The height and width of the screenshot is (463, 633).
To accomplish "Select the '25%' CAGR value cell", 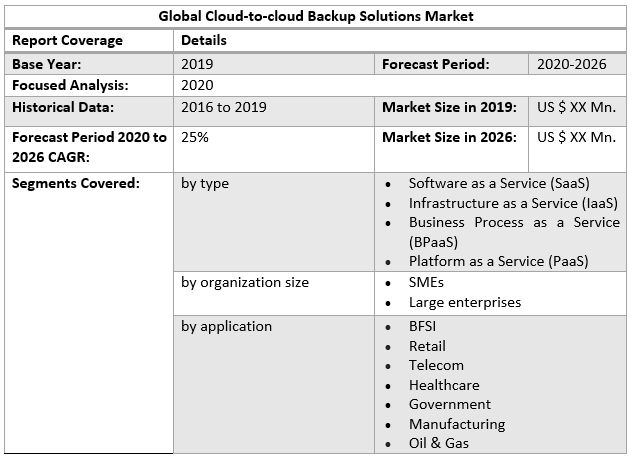I will (195, 137).
